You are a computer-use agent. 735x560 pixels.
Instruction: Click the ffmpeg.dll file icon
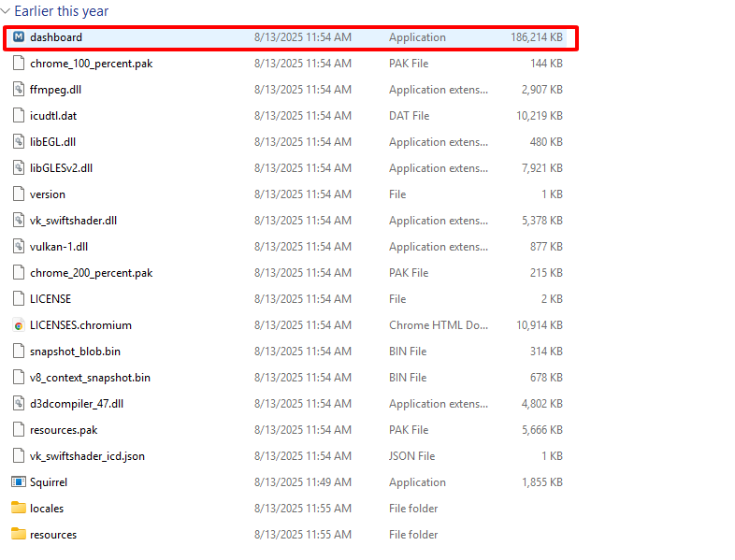click(19, 90)
